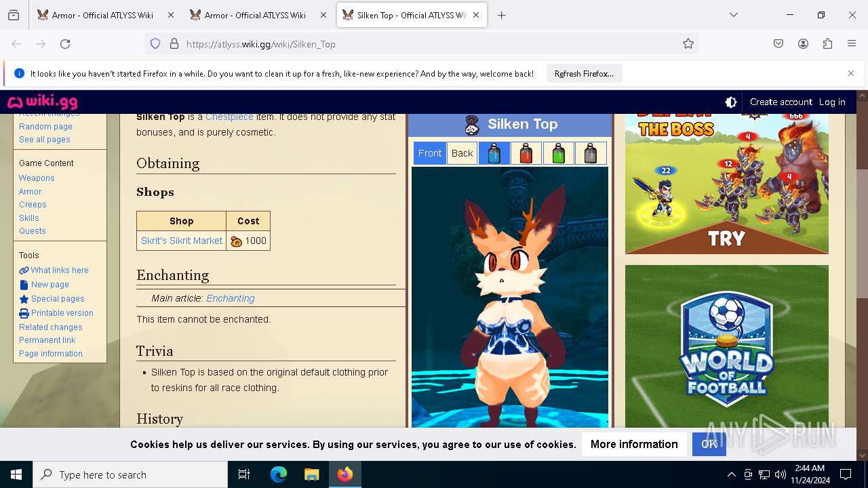Image resolution: width=868 pixels, height=488 pixels.
Task: Dismiss the refresh Firefox notification bar
Action: [x=851, y=73]
